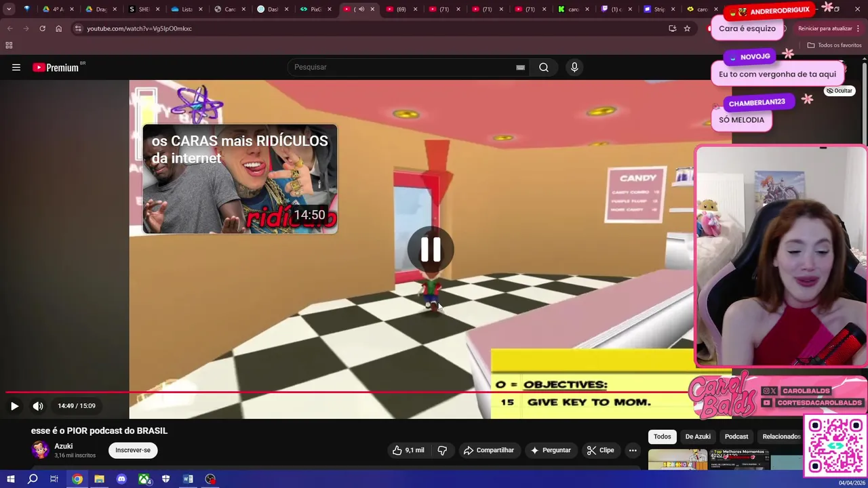Open the Compartilhar share dialog
This screenshot has width=868, height=488.
pos(488,450)
